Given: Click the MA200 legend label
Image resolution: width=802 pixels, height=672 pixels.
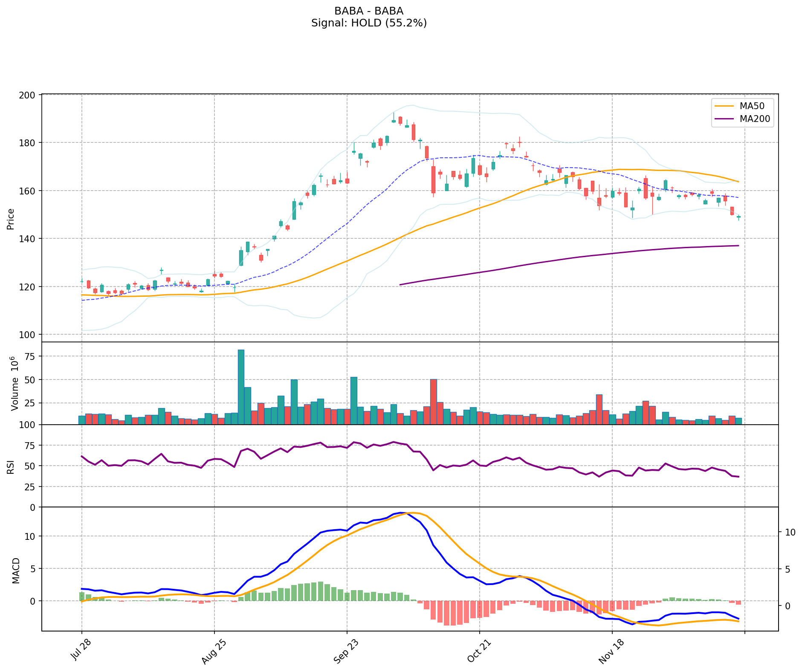Looking at the screenshot, I should pyautogui.click(x=755, y=119).
